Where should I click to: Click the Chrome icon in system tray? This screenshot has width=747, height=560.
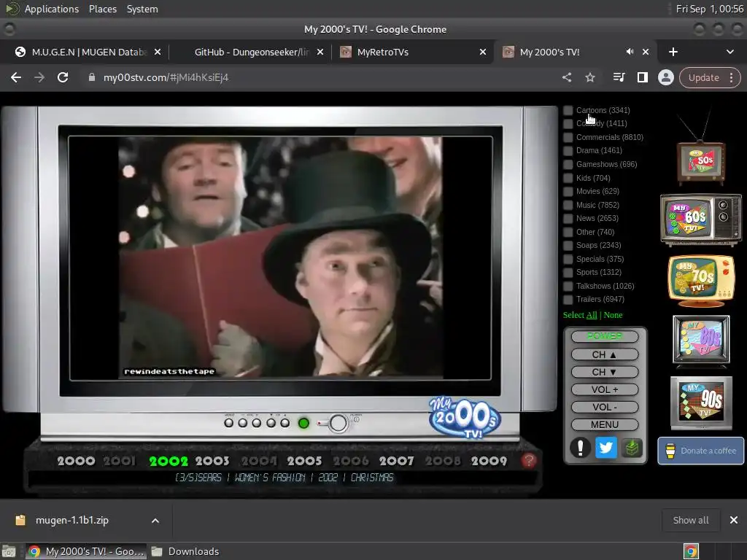(x=691, y=551)
